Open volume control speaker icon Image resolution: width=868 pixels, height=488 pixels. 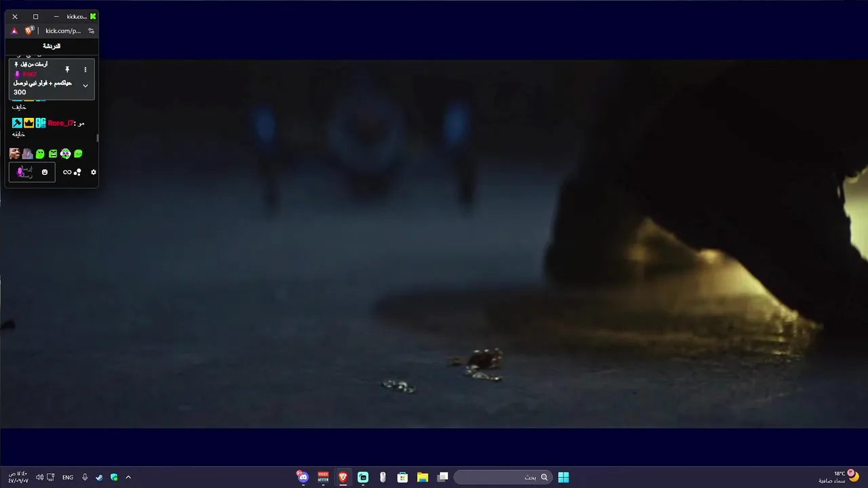(39, 477)
